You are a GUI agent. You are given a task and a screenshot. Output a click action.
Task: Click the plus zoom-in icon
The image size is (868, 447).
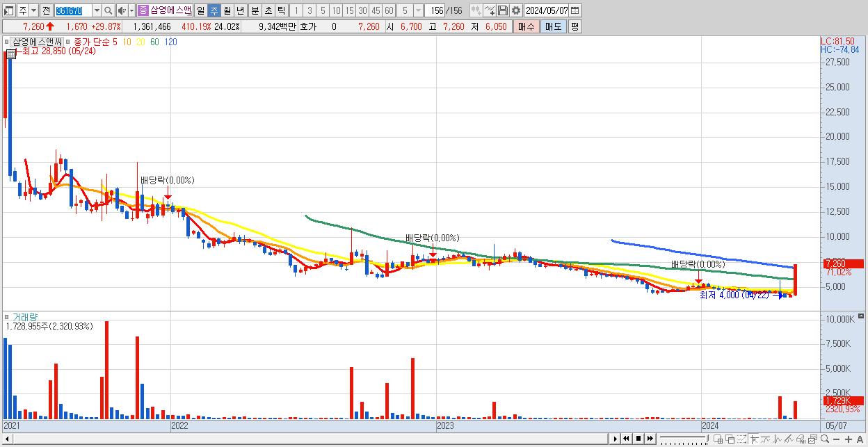tap(849, 439)
